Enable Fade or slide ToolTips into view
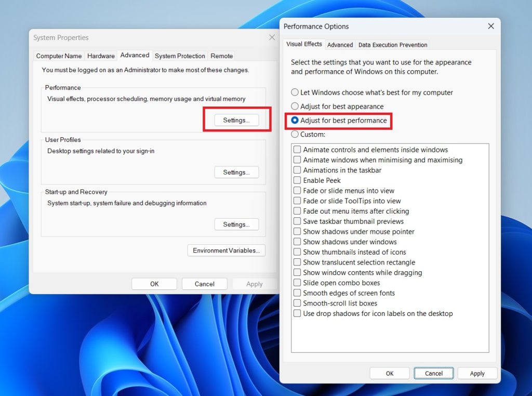 [x=297, y=201]
